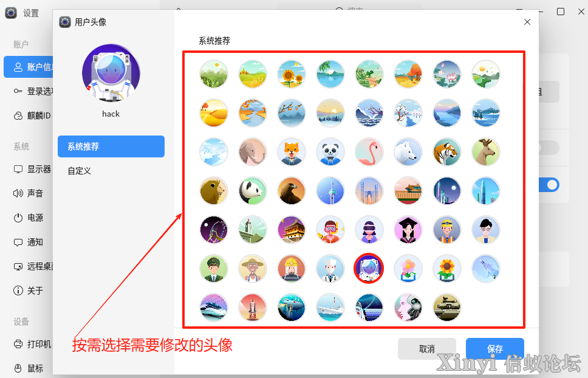Pick the golden desert dunes avatar
The height and width of the screenshot is (378, 588).
tap(214, 113)
